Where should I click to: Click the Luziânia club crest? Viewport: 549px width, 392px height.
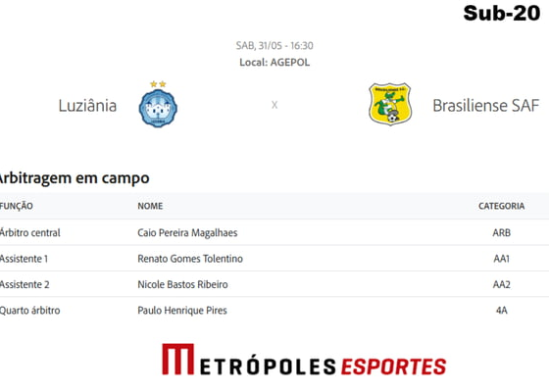[158, 108]
